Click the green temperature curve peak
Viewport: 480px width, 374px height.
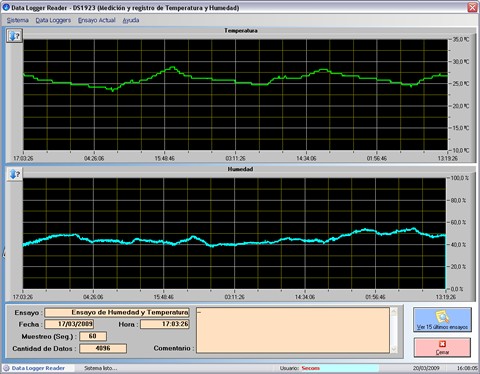pos(172,67)
